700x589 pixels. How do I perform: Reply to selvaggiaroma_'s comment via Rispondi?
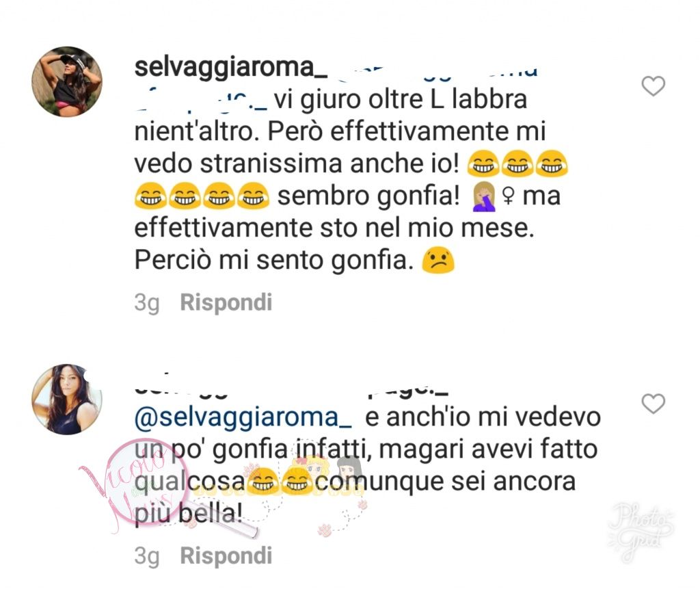(226, 302)
